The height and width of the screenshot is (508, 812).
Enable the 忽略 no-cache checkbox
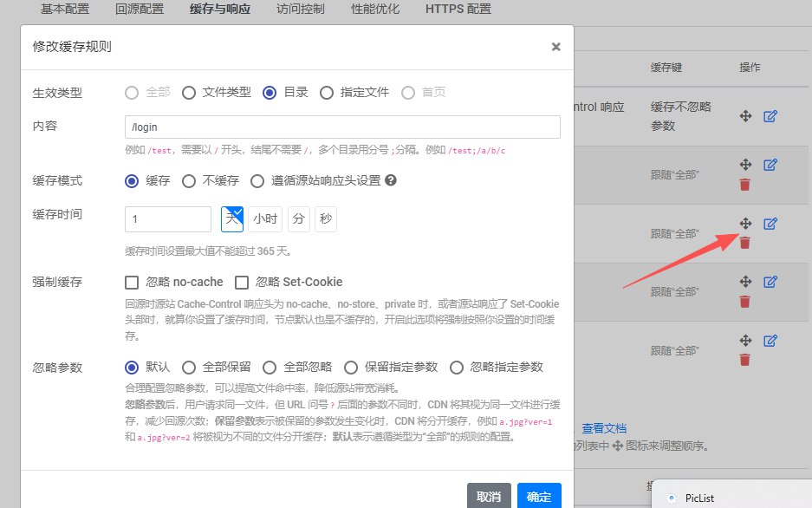pos(132,282)
